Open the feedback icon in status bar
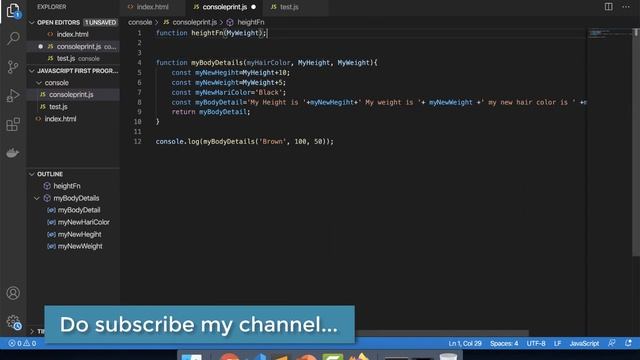Viewport: 640px width, 360px height. coord(611,343)
